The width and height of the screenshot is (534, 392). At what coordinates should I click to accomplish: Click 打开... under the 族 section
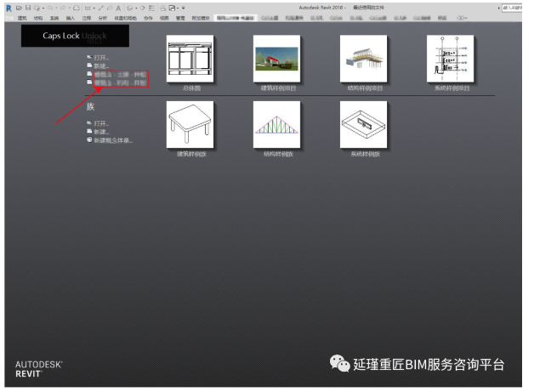pyautogui.click(x=101, y=123)
